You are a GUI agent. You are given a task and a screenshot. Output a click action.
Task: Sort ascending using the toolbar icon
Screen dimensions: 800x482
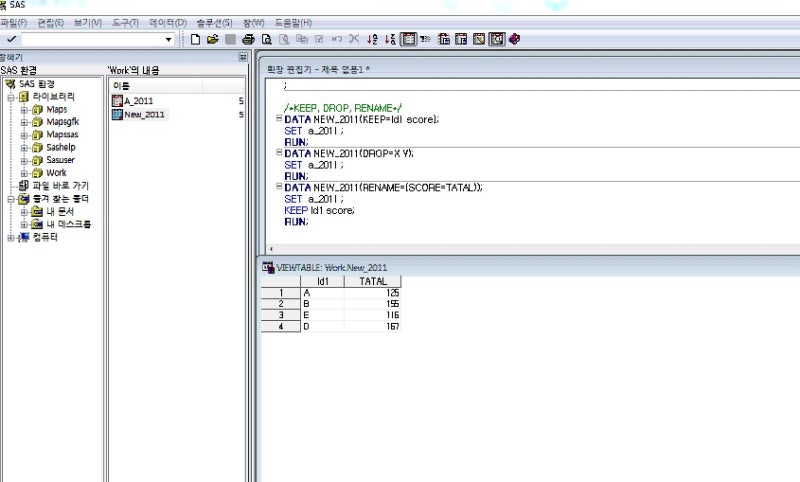pos(373,39)
